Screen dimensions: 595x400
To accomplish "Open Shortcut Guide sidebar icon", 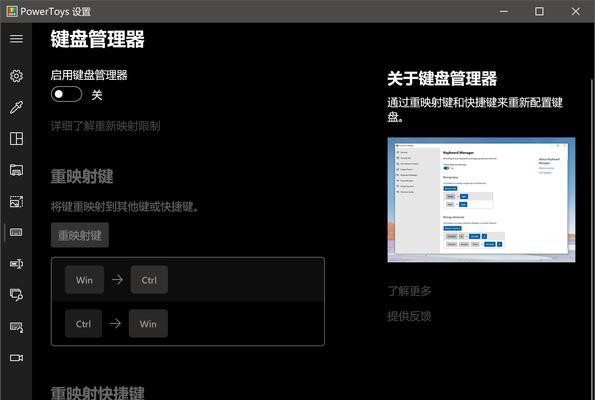I will (x=16, y=327).
